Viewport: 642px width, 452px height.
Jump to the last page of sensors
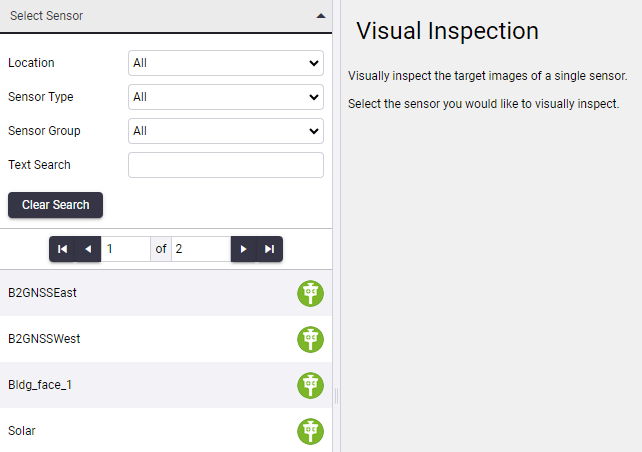point(269,249)
